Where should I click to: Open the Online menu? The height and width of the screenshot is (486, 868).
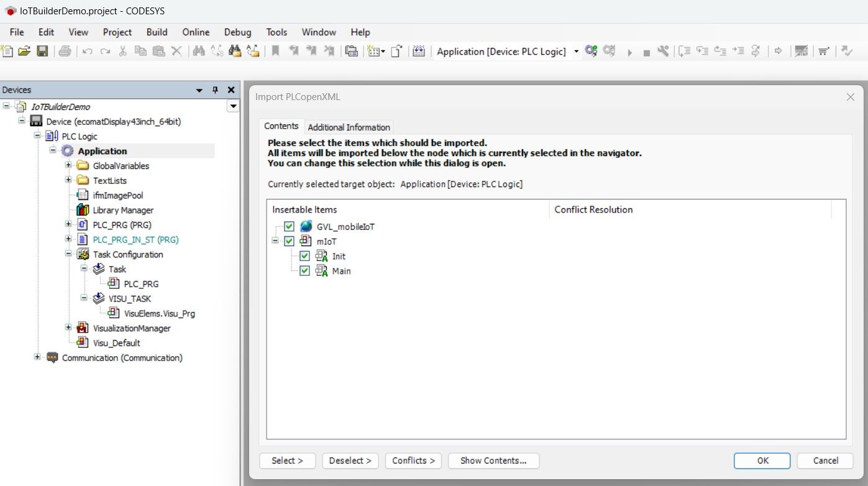196,32
